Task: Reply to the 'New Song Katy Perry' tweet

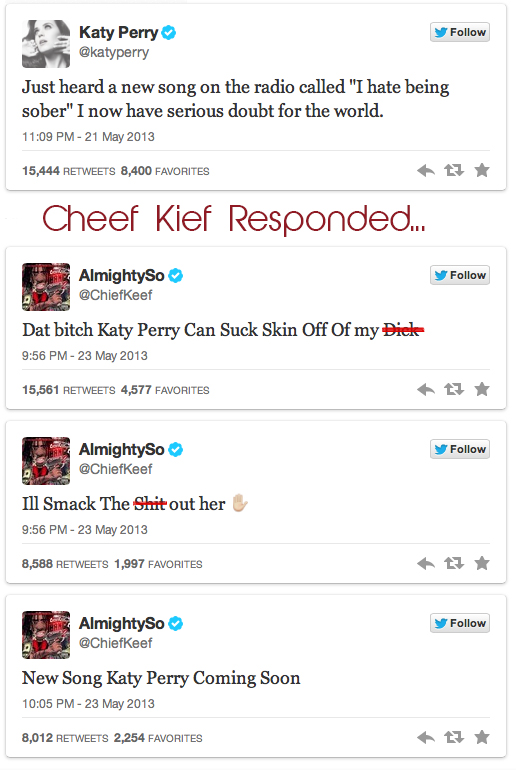Action: (426, 737)
